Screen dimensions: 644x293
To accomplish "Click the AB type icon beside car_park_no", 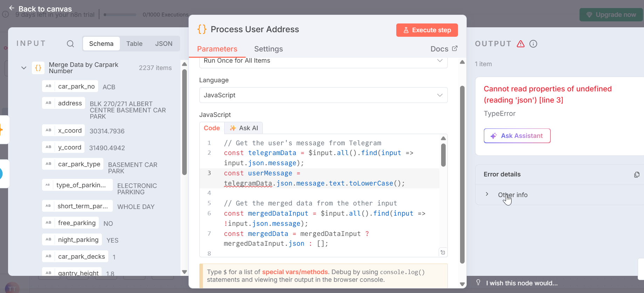I will (48, 86).
